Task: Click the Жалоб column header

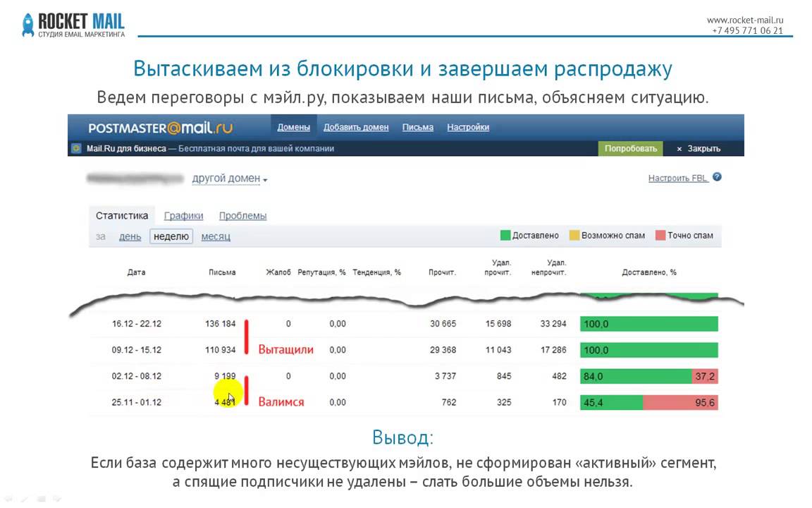Action: 278,272
